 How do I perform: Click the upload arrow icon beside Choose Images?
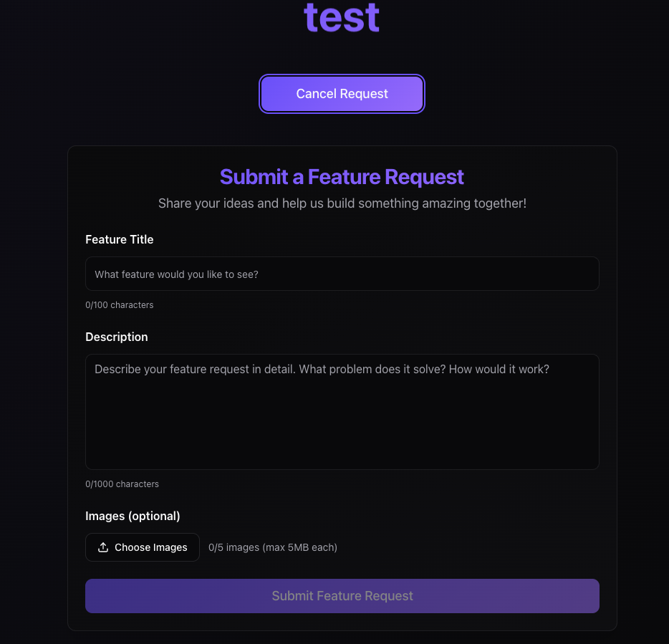pos(102,547)
